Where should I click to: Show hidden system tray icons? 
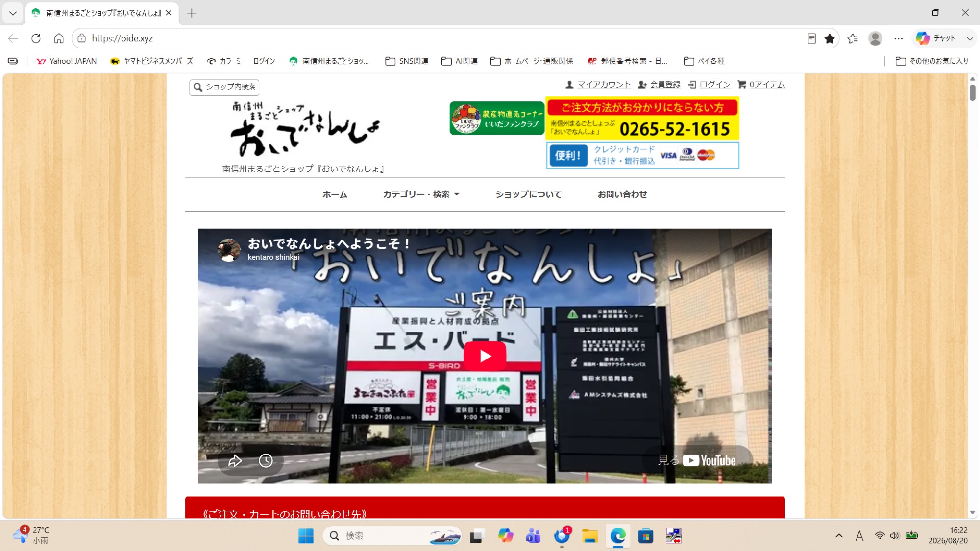839,536
